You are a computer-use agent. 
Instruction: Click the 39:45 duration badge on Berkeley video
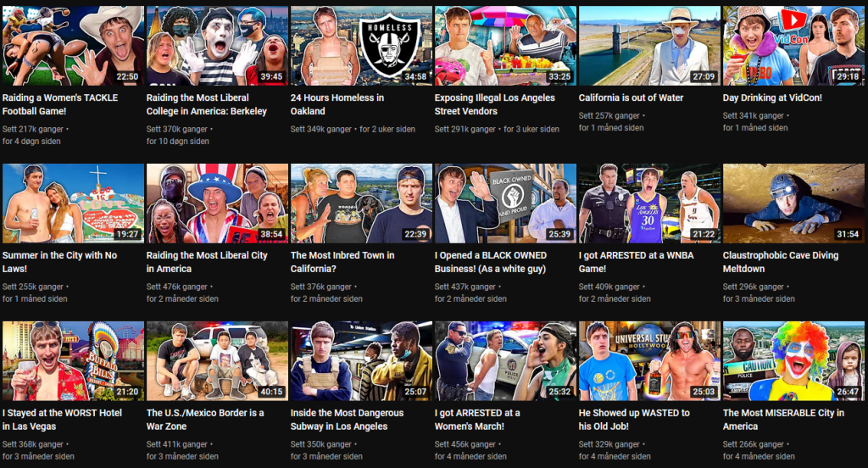(271, 77)
